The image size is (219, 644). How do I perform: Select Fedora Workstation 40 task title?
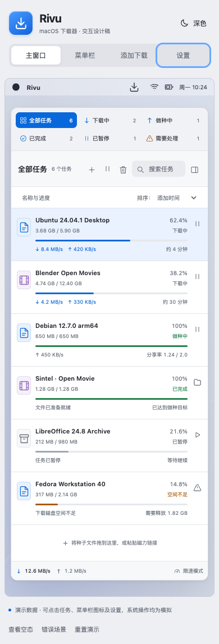coord(70,484)
